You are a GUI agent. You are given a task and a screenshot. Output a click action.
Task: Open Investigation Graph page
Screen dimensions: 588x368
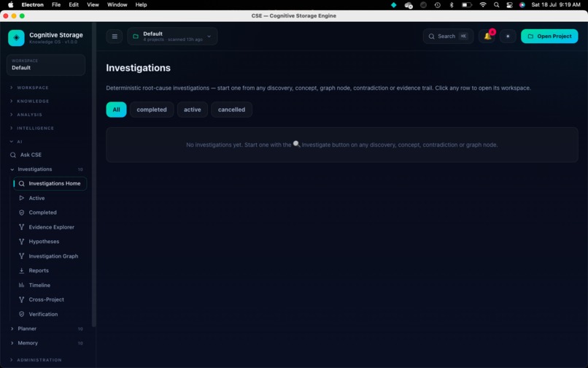[x=50, y=256]
